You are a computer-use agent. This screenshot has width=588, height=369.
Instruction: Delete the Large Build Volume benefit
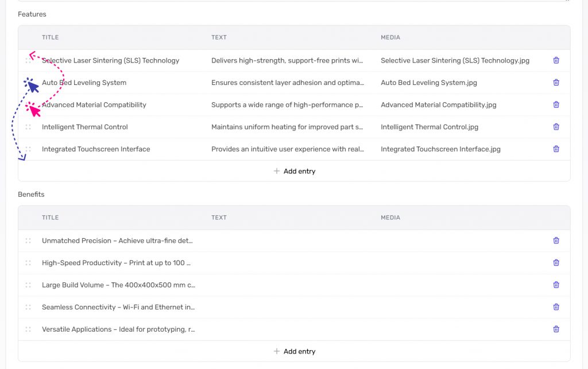pyautogui.click(x=556, y=285)
